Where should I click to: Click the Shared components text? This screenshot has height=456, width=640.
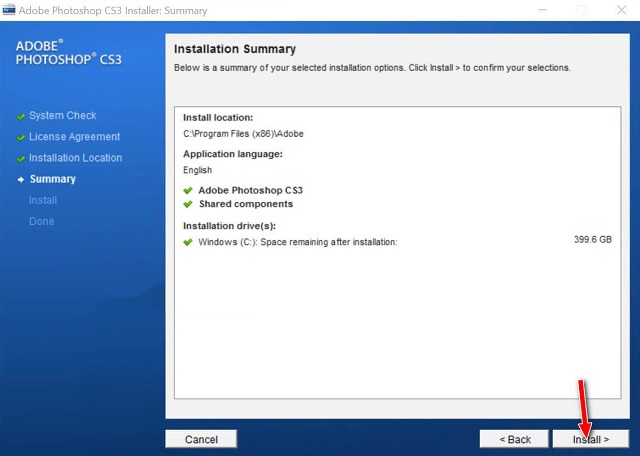[246, 204]
